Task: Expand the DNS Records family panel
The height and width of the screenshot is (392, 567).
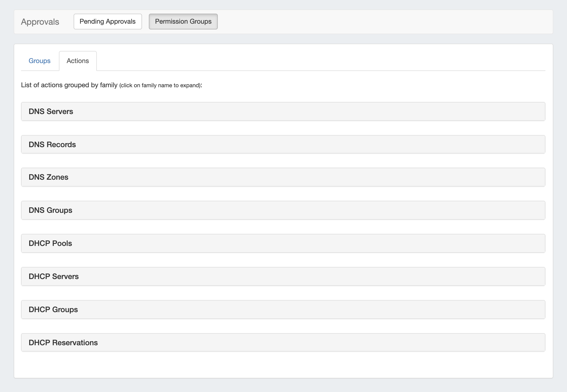Action: [52, 145]
